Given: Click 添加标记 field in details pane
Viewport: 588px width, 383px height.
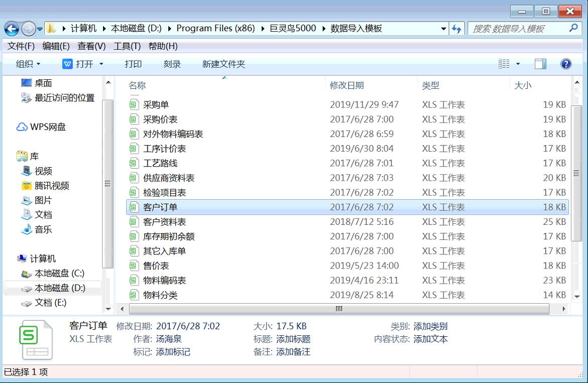Looking at the screenshot, I should pyautogui.click(x=173, y=352).
